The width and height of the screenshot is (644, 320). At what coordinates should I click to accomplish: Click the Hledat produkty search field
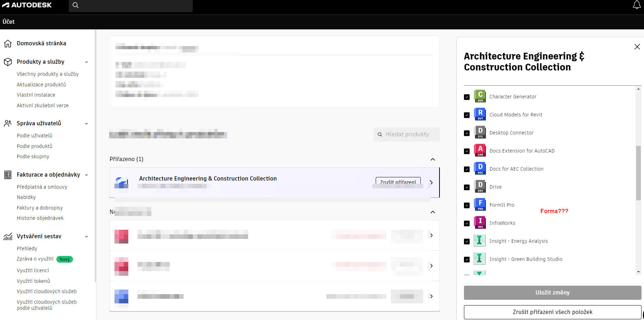point(407,135)
